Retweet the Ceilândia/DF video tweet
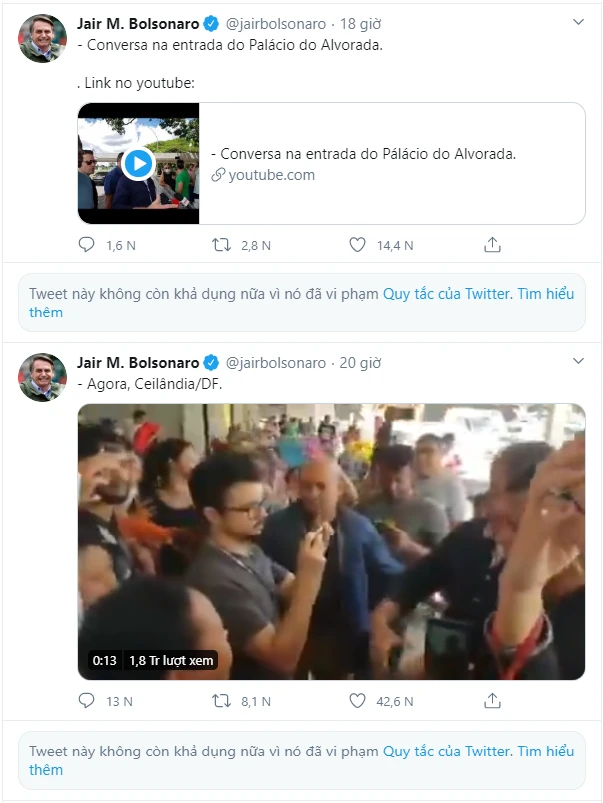 point(223,701)
